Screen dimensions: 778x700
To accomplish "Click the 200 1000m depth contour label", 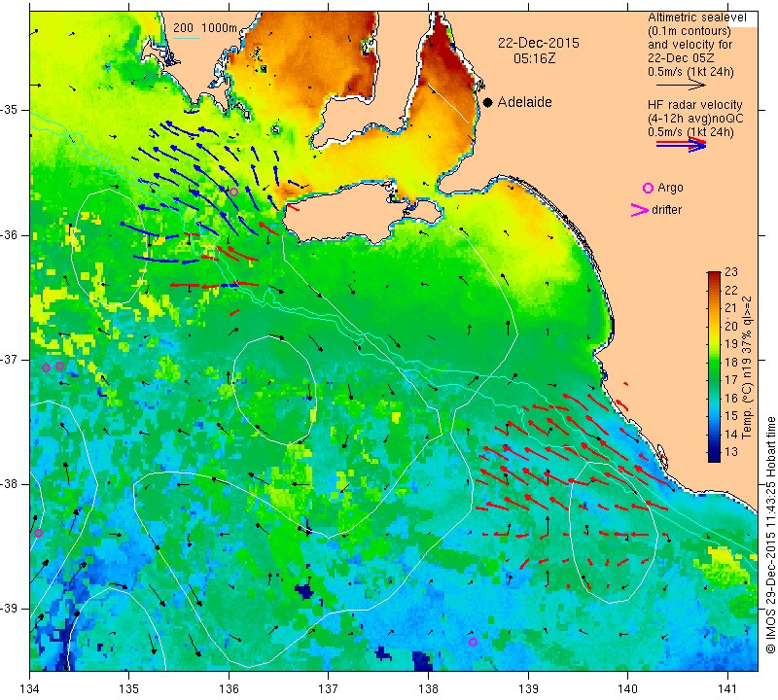I will pos(205,28).
